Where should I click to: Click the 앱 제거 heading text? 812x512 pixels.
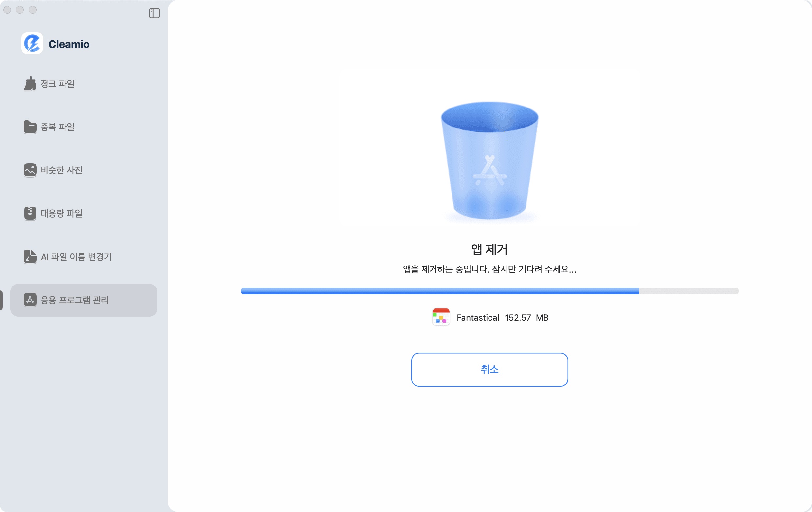click(489, 250)
